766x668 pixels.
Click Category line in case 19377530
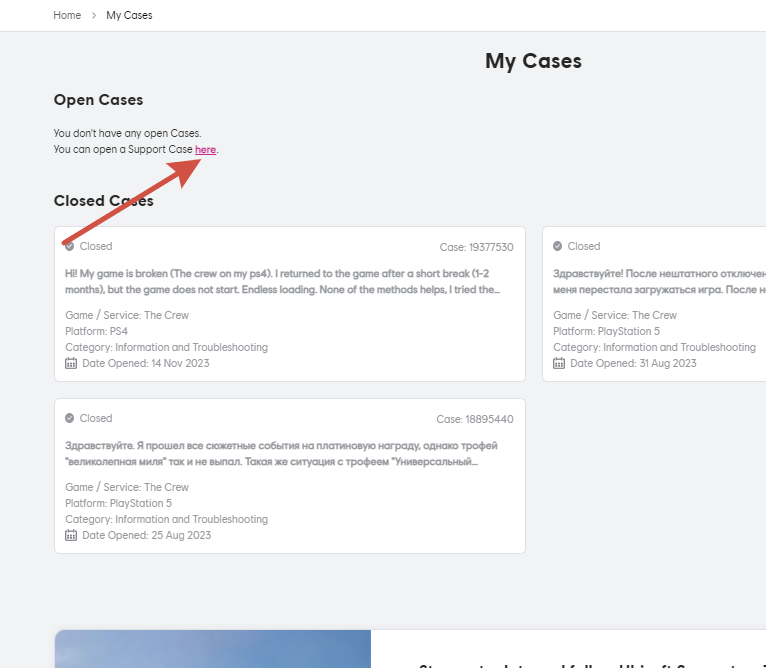click(167, 347)
